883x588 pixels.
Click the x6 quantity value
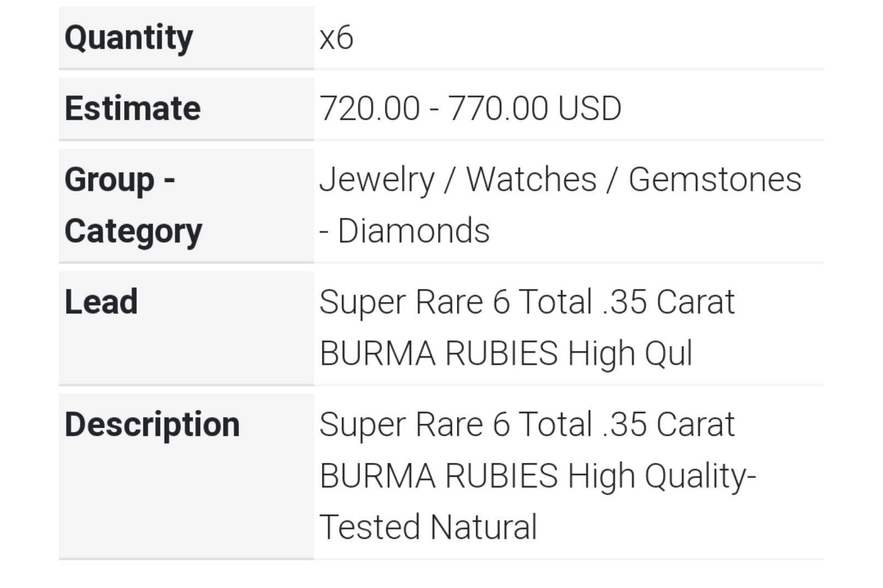336,38
